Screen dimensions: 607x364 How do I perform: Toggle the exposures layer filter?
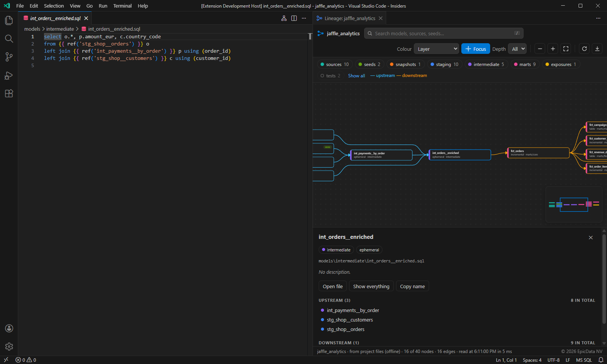(561, 64)
